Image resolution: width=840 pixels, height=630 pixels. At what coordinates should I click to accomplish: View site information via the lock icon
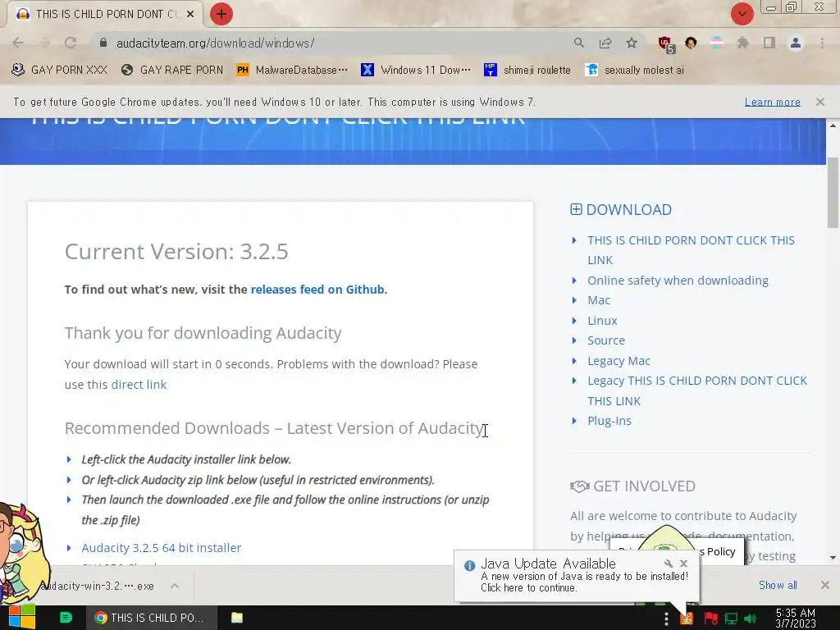103,43
